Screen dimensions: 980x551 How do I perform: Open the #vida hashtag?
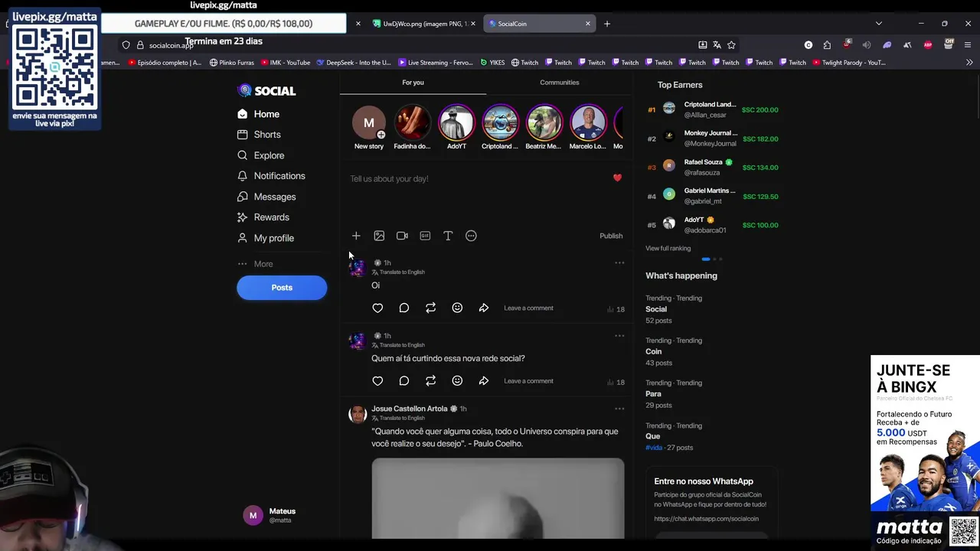pos(653,448)
